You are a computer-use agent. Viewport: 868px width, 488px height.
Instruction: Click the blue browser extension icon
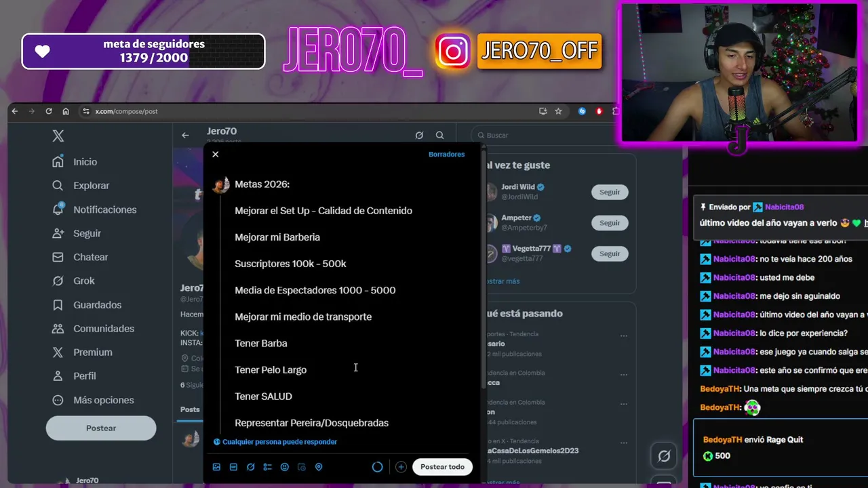pyautogui.click(x=582, y=111)
